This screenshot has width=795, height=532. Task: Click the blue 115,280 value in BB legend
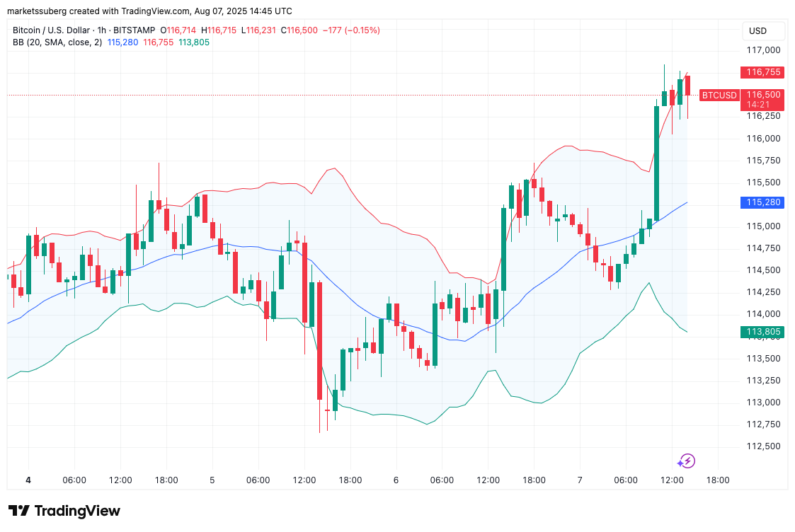tap(123, 42)
